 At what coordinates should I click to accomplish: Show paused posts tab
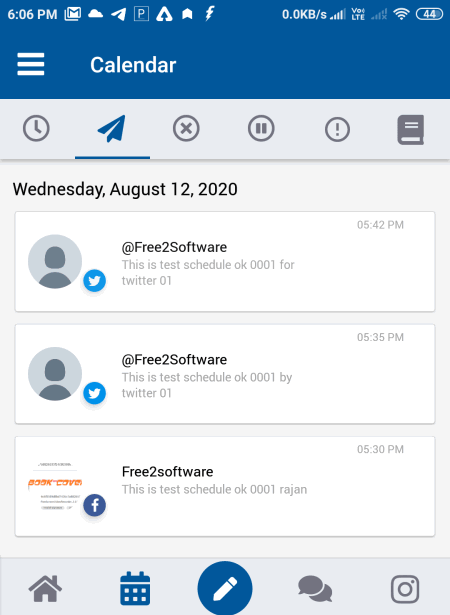261,128
